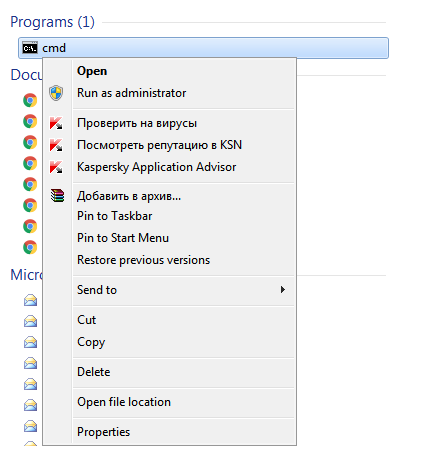Choose Open from the context menu

(x=92, y=71)
